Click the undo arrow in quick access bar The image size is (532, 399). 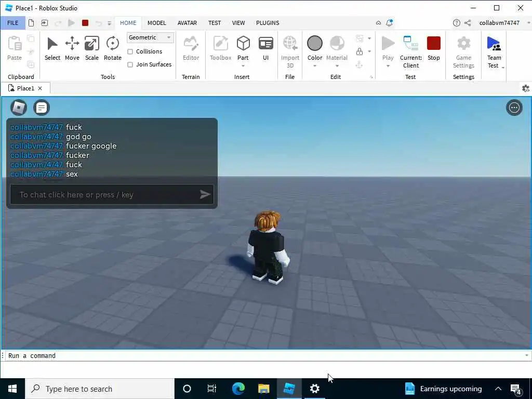pyautogui.click(x=98, y=23)
